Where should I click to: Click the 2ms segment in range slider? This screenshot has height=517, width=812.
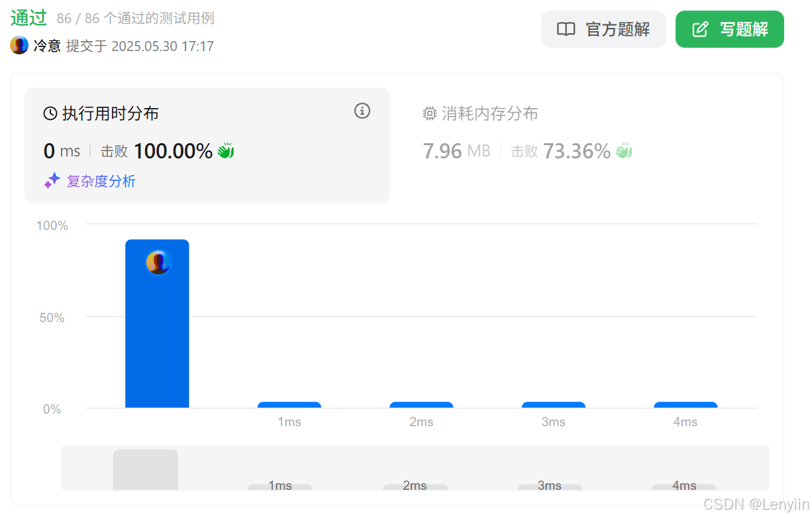point(415,487)
